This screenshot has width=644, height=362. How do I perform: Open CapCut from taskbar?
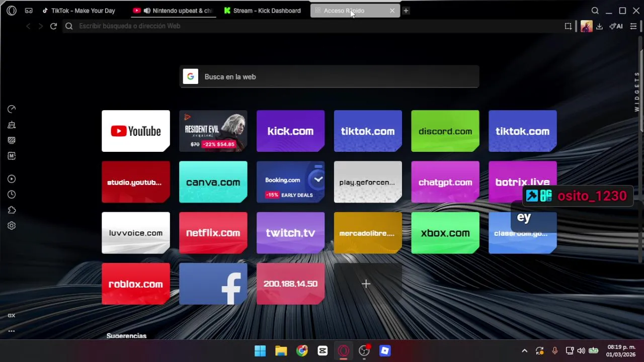323,351
